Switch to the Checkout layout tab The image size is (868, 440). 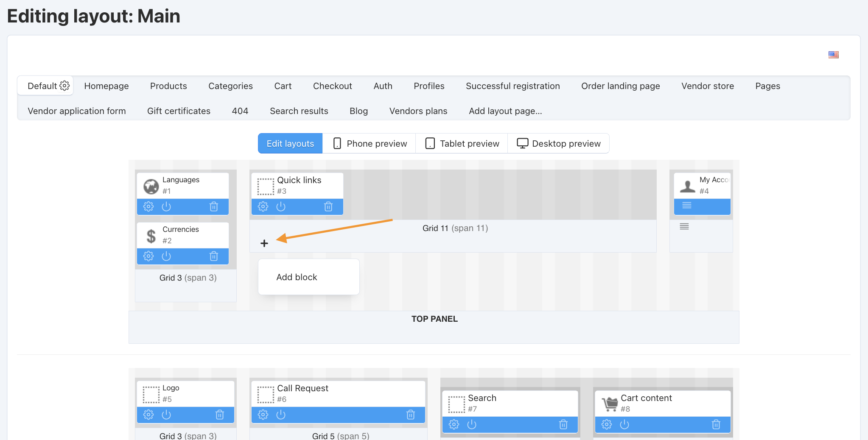[333, 86]
